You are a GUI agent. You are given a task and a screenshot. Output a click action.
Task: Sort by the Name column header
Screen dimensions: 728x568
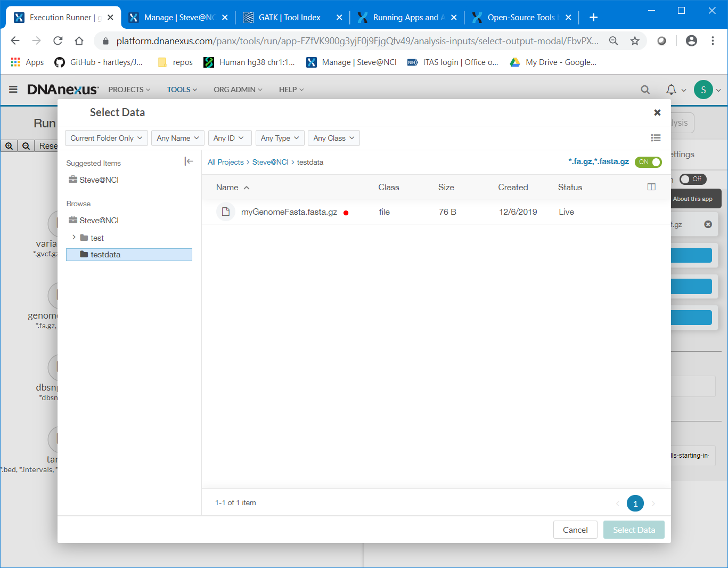point(227,188)
